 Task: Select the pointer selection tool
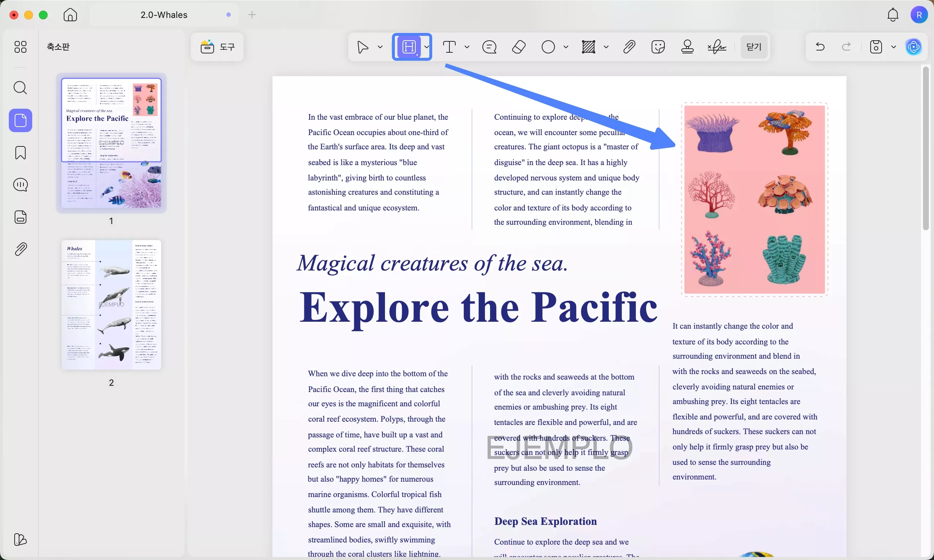(363, 47)
